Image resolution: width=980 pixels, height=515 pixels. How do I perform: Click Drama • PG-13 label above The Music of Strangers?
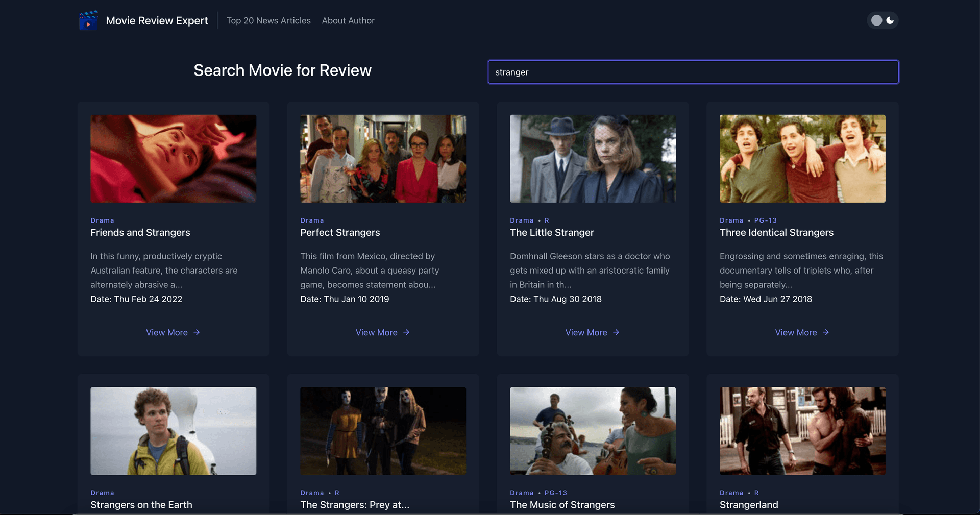click(538, 493)
